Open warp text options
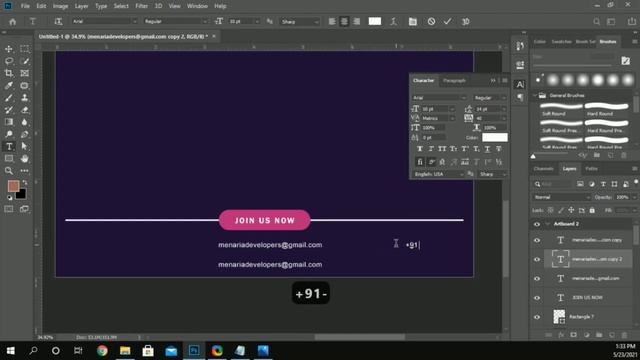 click(x=393, y=22)
